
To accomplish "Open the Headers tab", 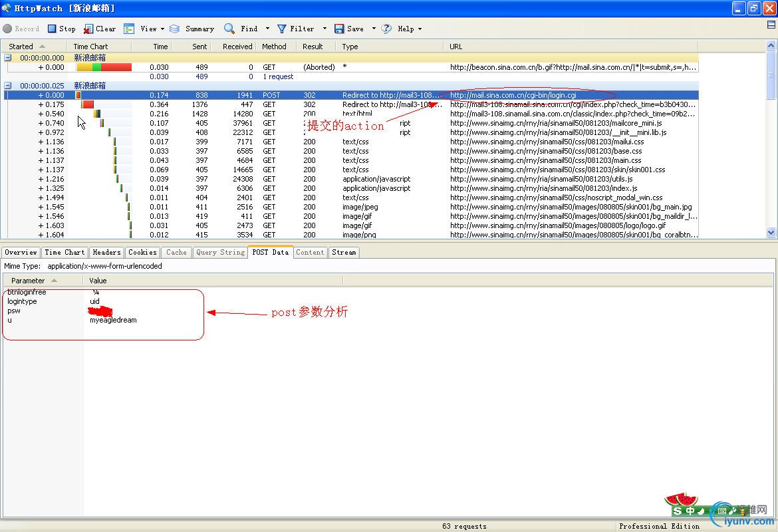I will (x=106, y=252).
